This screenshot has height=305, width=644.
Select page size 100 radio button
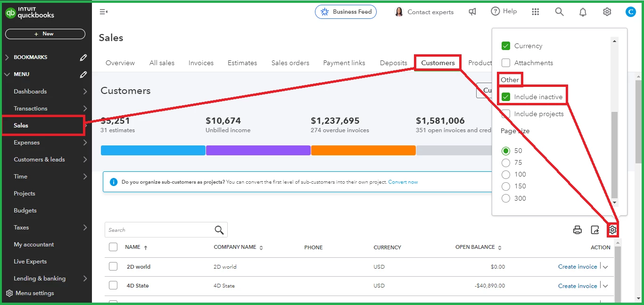point(506,174)
